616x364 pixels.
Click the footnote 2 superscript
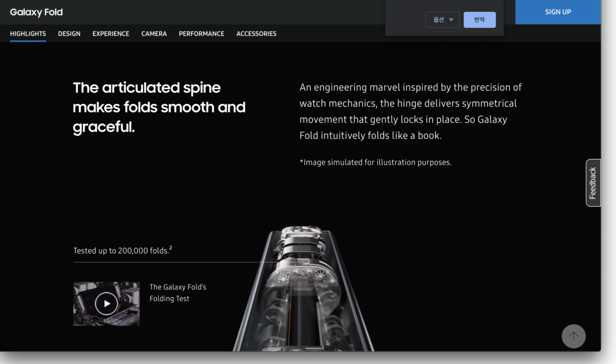tap(171, 248)
